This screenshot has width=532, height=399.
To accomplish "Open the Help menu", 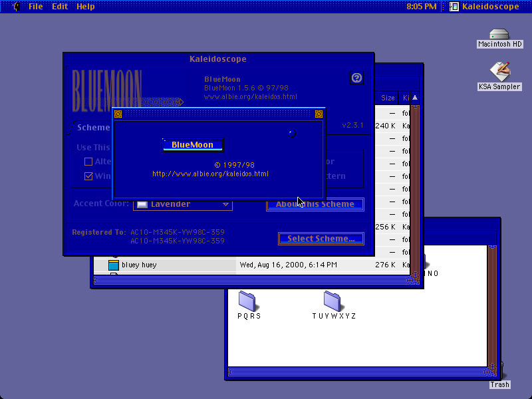I will coord(86,6).
